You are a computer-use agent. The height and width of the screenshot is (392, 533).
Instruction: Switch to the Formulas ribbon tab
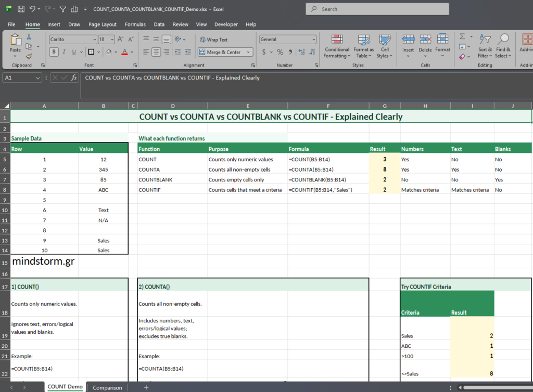pyautogui.click(x=135, y=24)
